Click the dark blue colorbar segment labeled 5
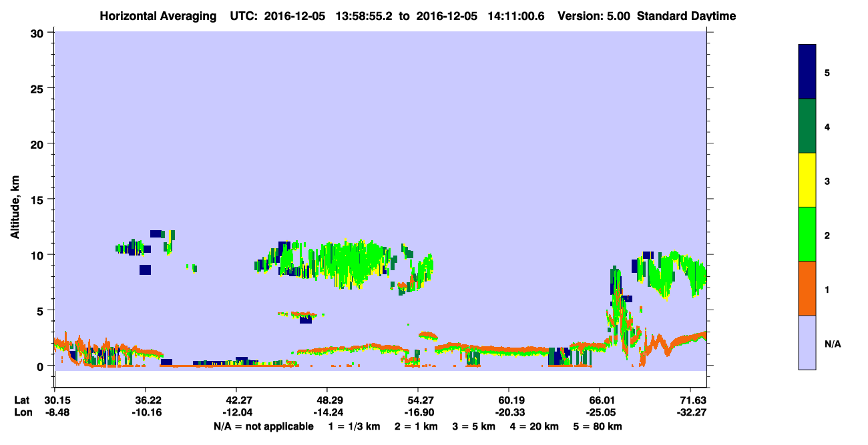868x445 pixels. [807, 72]
